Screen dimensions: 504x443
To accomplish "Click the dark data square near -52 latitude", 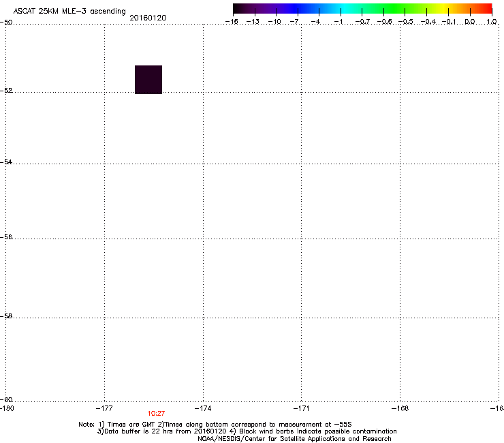I will click(148, 80).
